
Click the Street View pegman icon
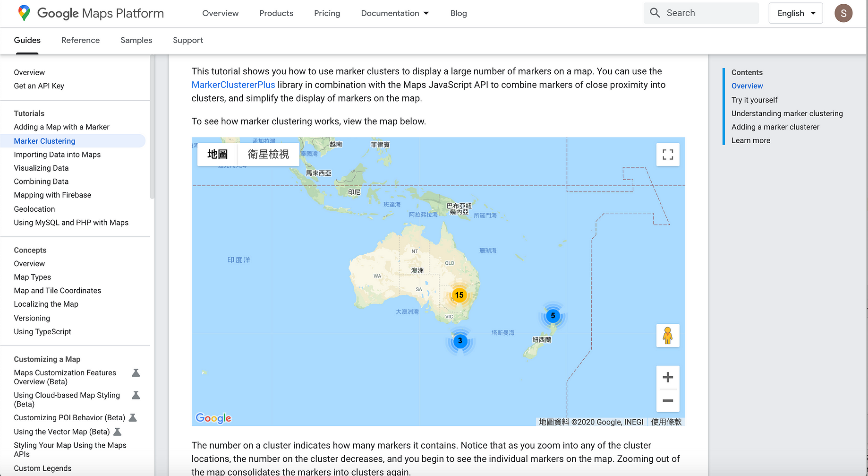[668, 336]
